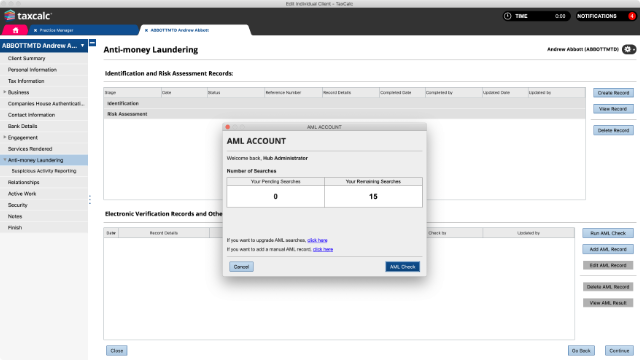Image resolution: width=640 pixels, height=360 pixels.
Task: Click Delete AML Record button
Action: pyautogui.click(x=608, y=287)
